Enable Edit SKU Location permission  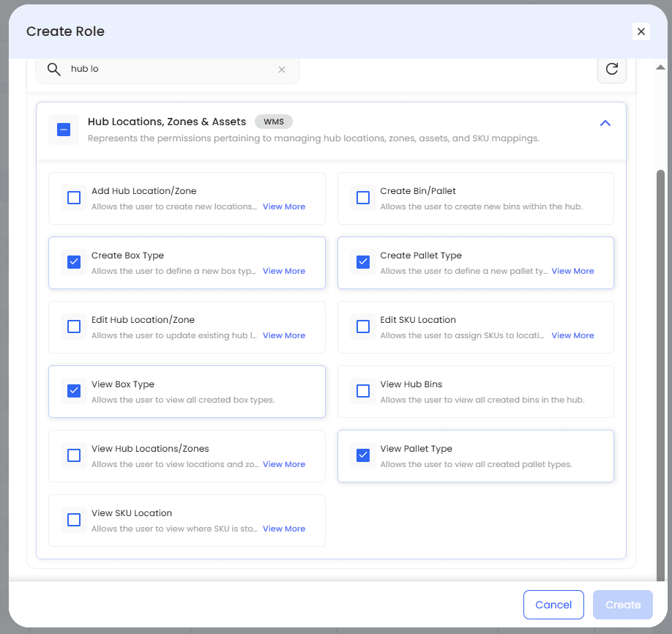click(x=363, y=327)
